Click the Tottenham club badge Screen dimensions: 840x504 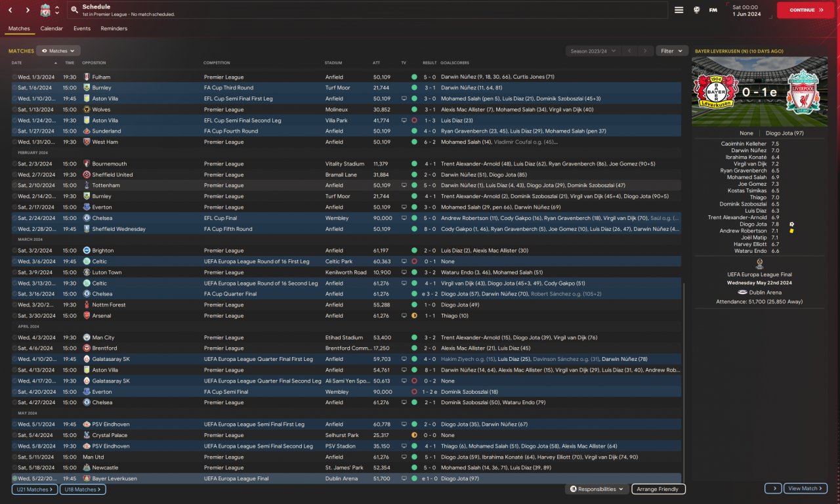pos(87,186)
